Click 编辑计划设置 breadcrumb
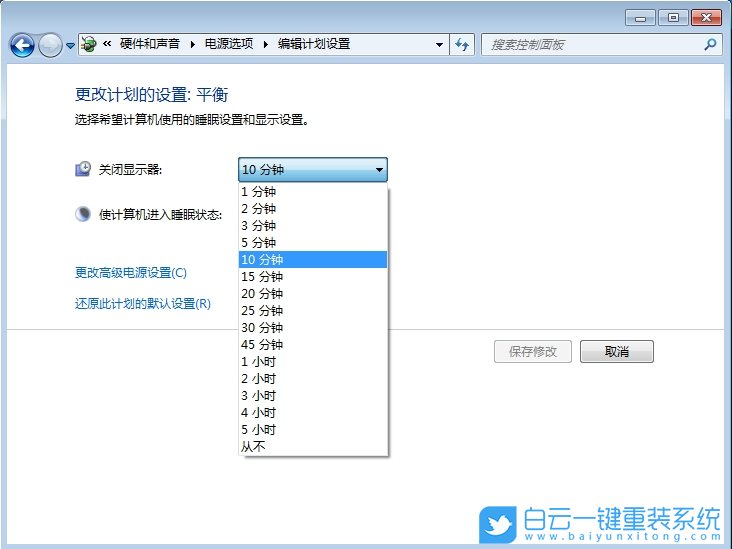Viewport: 732px width, 549px height. pos(314,44)
